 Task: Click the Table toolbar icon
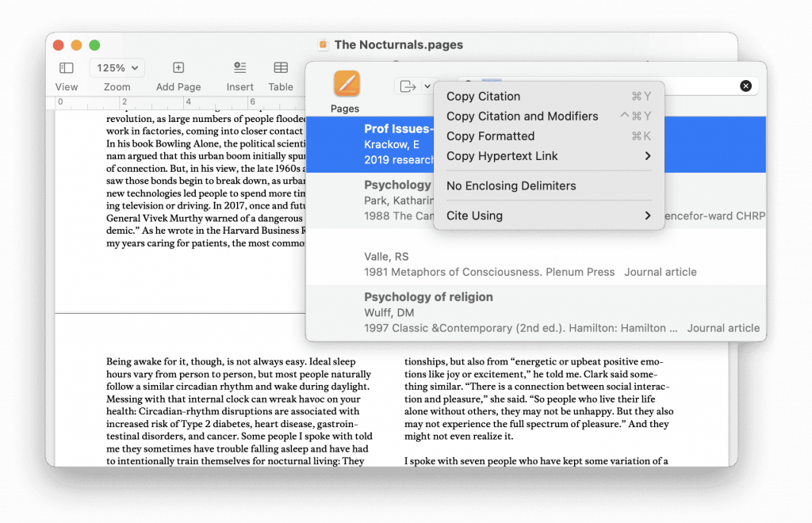coord(281,68)
